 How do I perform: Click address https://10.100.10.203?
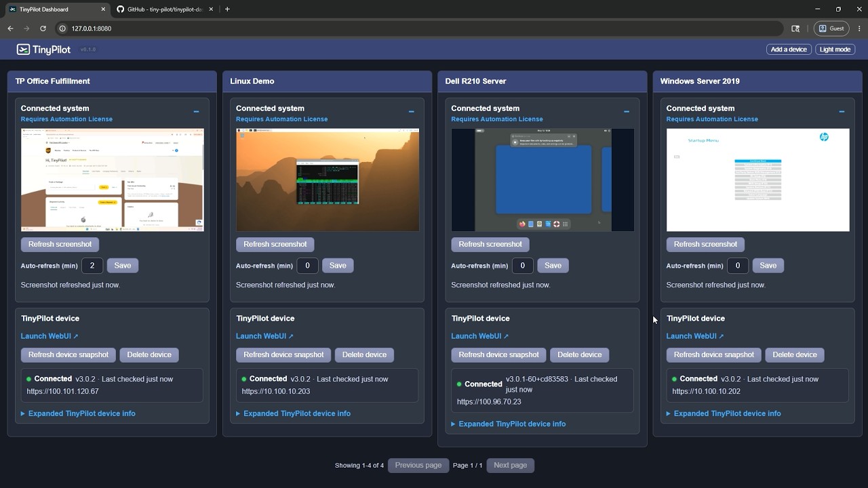276,392
